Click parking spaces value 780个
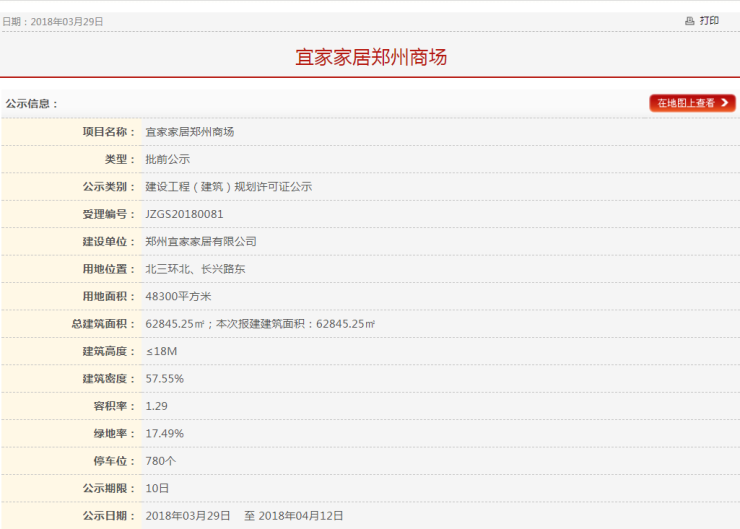This screenshot has height=529, width=740. pos(160,461)
